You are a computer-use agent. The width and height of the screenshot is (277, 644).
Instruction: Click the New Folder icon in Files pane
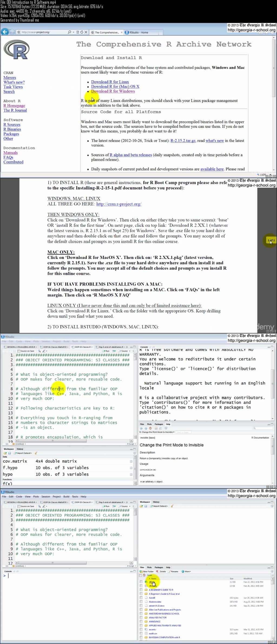[x=141, y=571]
